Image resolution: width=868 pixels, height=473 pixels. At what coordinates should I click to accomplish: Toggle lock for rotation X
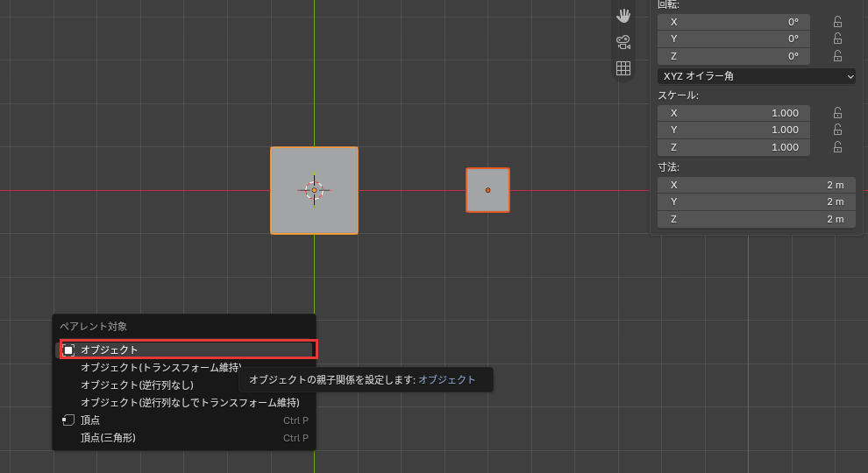pyautogui.click(x=837, y=22)
